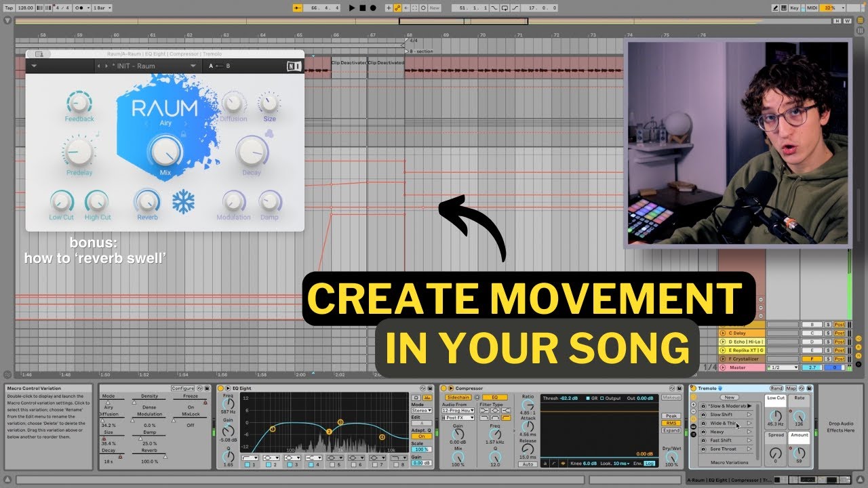The image size is (868, 488).
Task: Toggle the Adapt. Q On button
Action: click(x=422, y=436)
